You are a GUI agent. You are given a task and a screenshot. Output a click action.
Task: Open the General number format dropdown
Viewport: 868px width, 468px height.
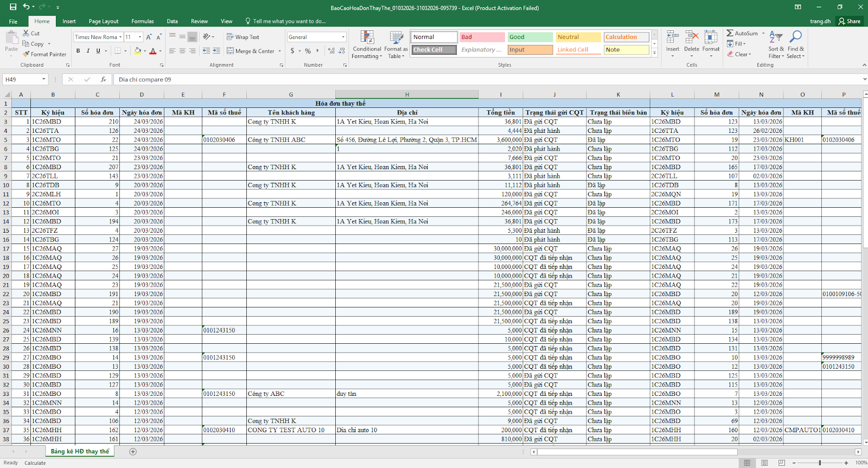click(343, 37)
